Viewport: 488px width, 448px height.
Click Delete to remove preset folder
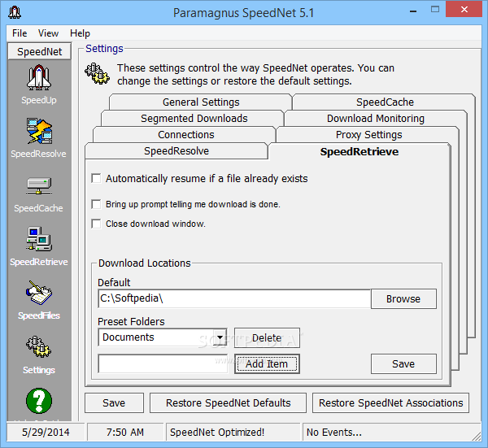pos(267,338)
